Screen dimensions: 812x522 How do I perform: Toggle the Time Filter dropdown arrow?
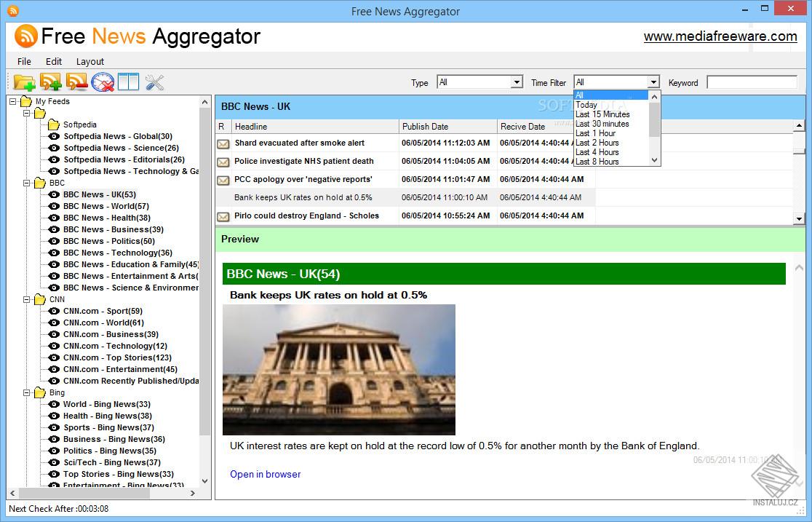click(x=653, y=82)
